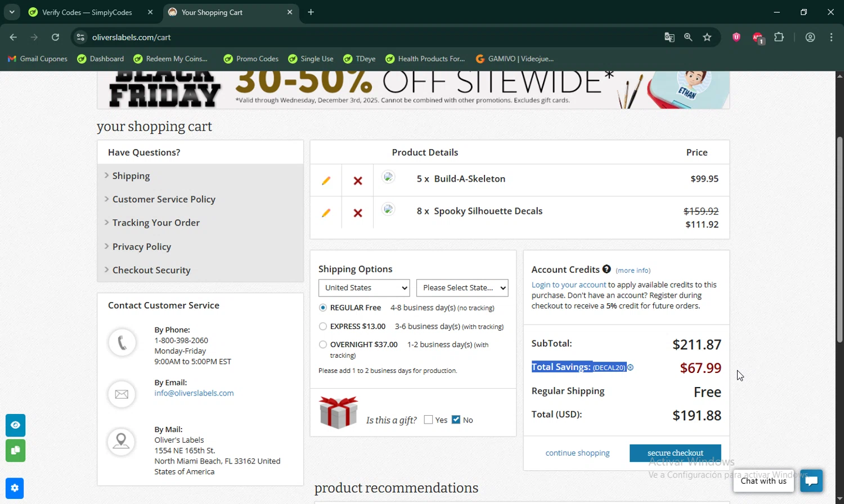Open the red extension with badge 1
The image size is (844, 504).
tap(758, 38)
